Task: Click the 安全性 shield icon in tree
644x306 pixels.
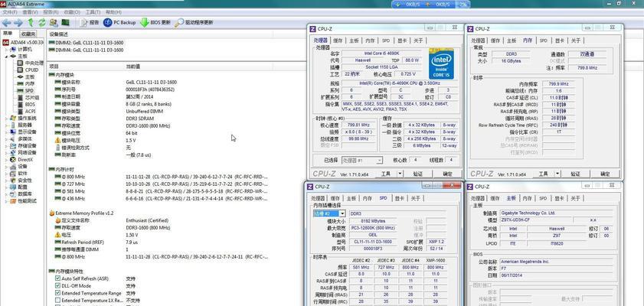Action: coord(13,180)
